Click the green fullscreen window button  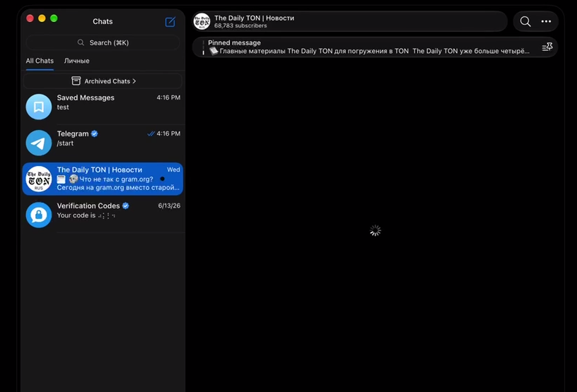tap(54, 18)
